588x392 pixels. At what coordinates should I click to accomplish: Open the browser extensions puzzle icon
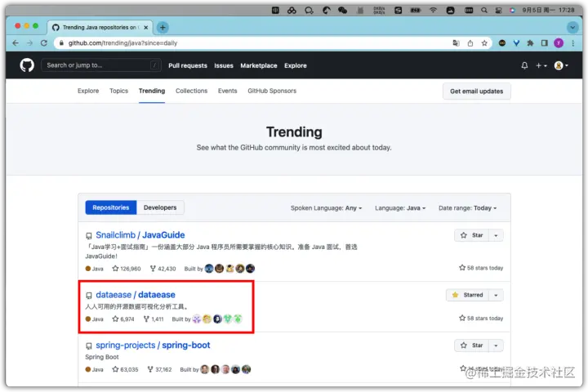(530, 43)
